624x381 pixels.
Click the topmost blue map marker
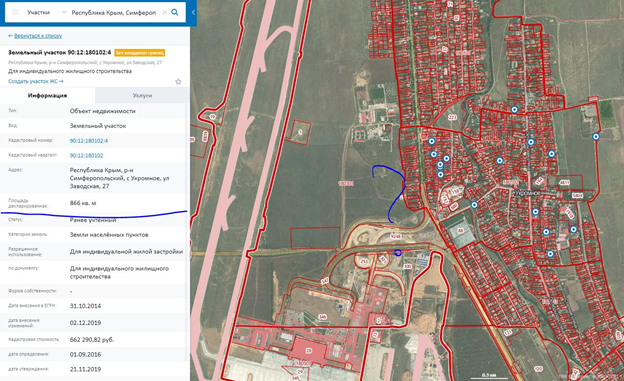(x=515, y=109)
